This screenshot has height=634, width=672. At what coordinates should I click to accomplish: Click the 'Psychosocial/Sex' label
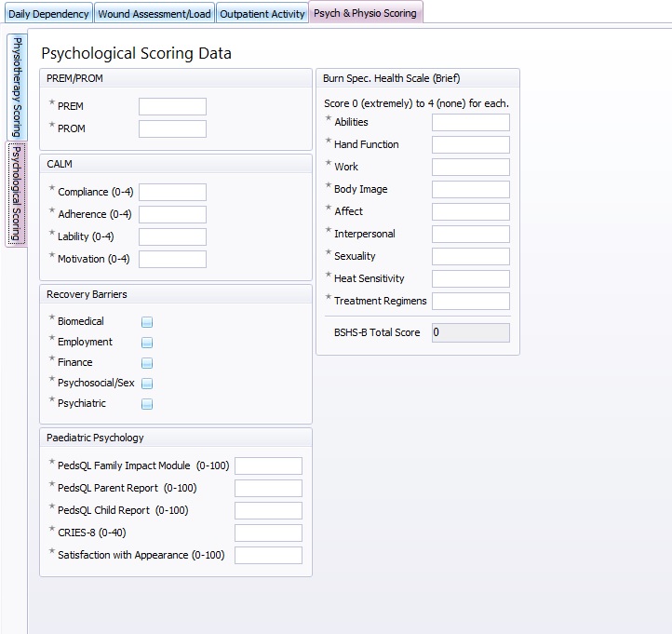coord(96,383)
